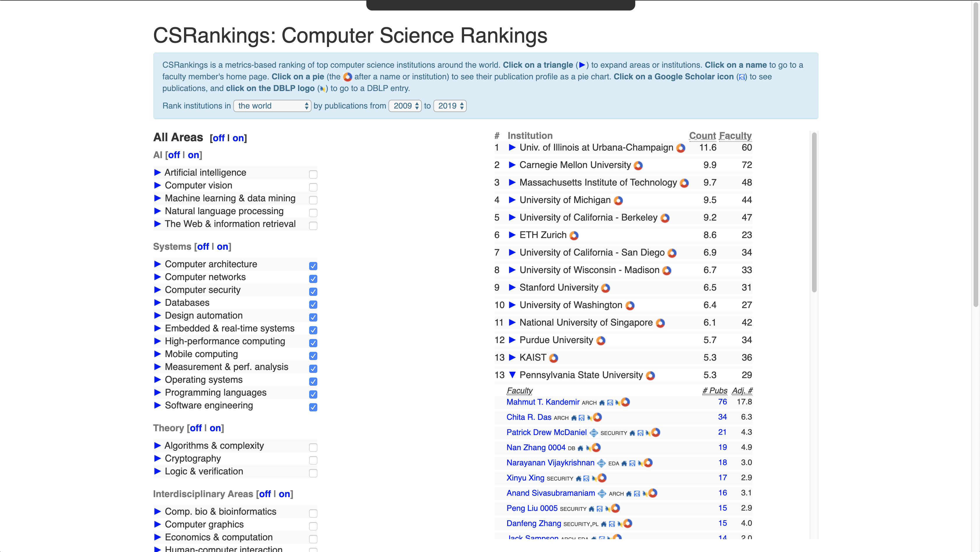Image resolution: width=980 pixels, height=552 pixels.
Task: Open the 'the world' region dropdown
Action: (x=272, y=106)
